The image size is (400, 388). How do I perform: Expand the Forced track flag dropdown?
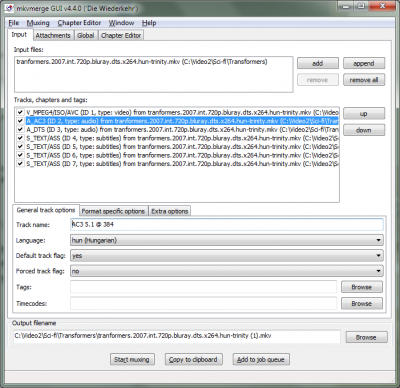pos(227,271)
